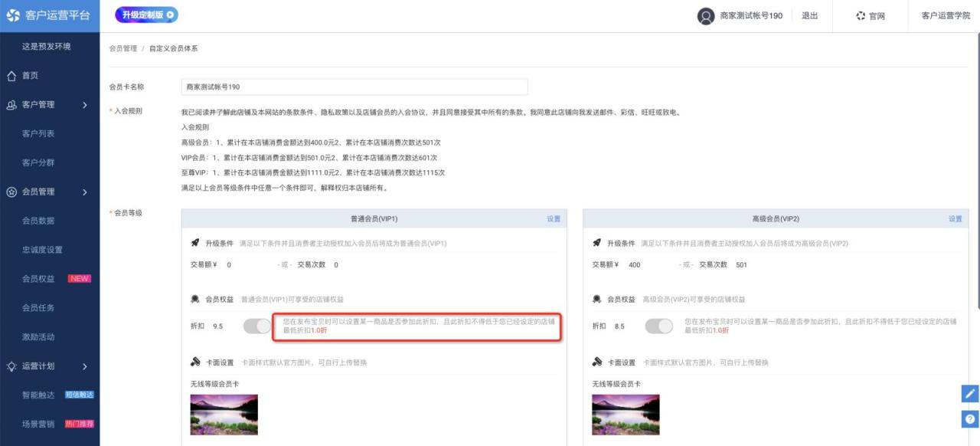Click the 运营计划 lightbulb icon

[x=11, y=366]
